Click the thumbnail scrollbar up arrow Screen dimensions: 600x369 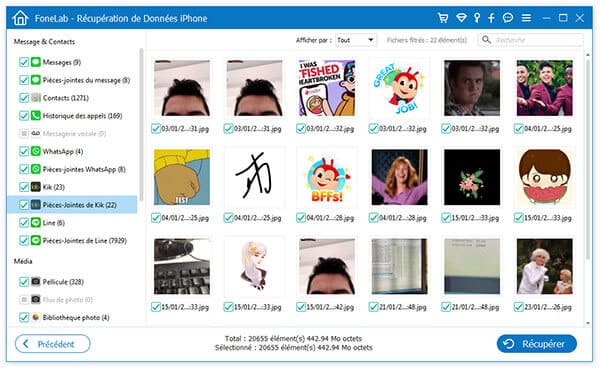[x=588, y=55]
